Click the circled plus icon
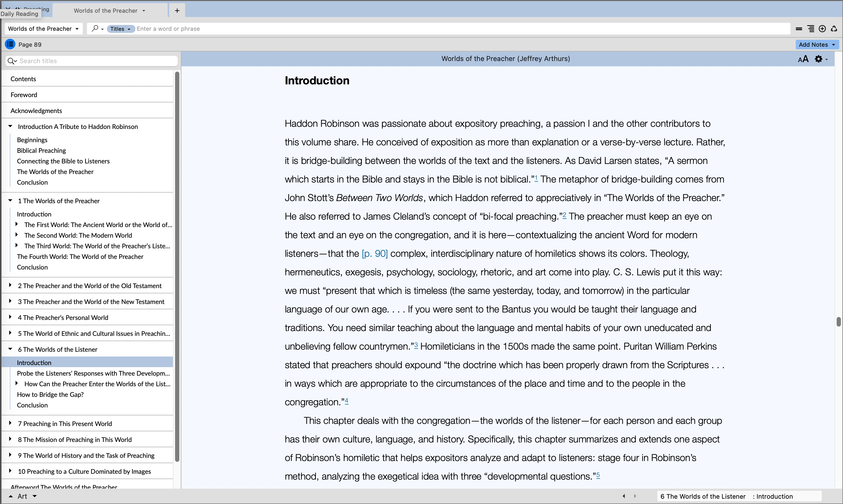The width and height of the screenshot is (843, 504). (822, 29)
